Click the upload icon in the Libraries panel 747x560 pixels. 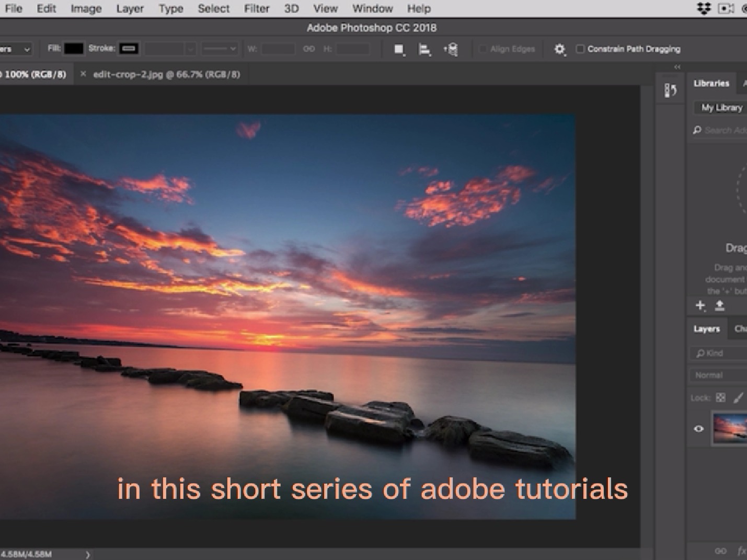pyautogui.click(x=720, y=306)
